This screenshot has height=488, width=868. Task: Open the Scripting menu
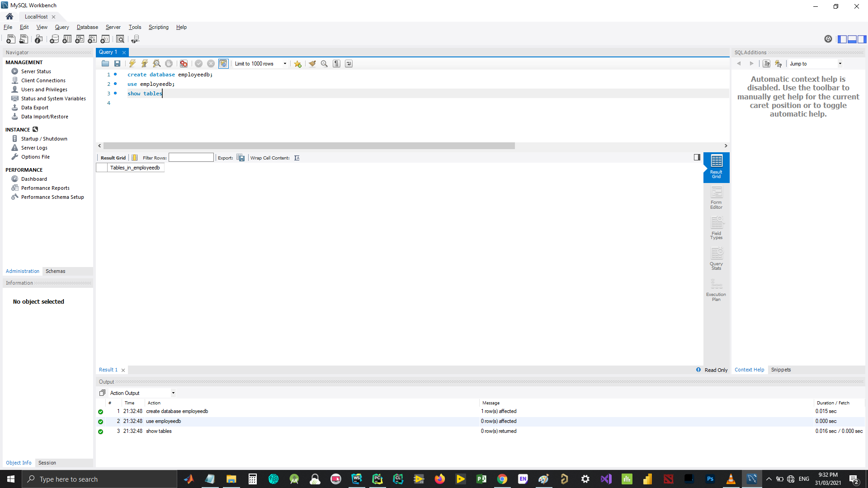pos(159,27)
